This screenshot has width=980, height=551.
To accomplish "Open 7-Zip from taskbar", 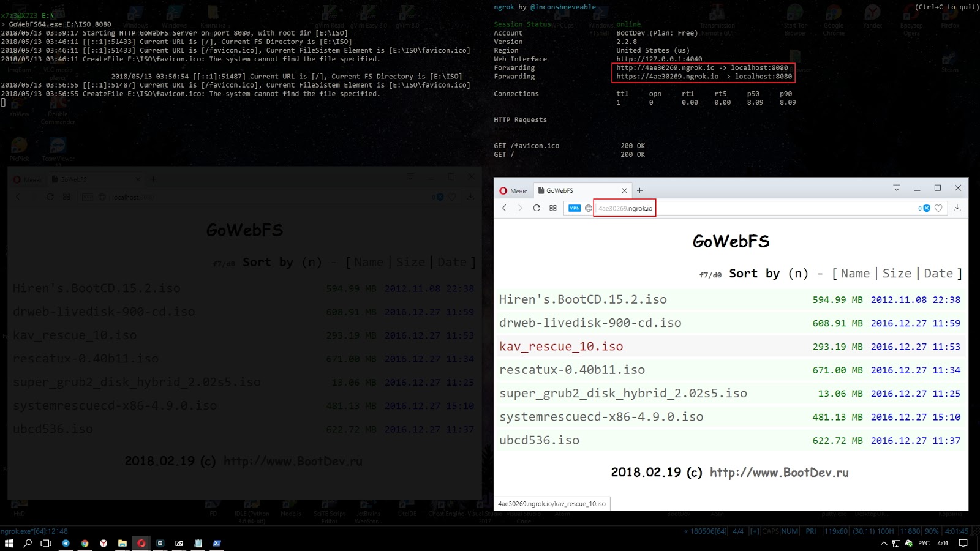I will pyautogui.click(x=179, y=543).
